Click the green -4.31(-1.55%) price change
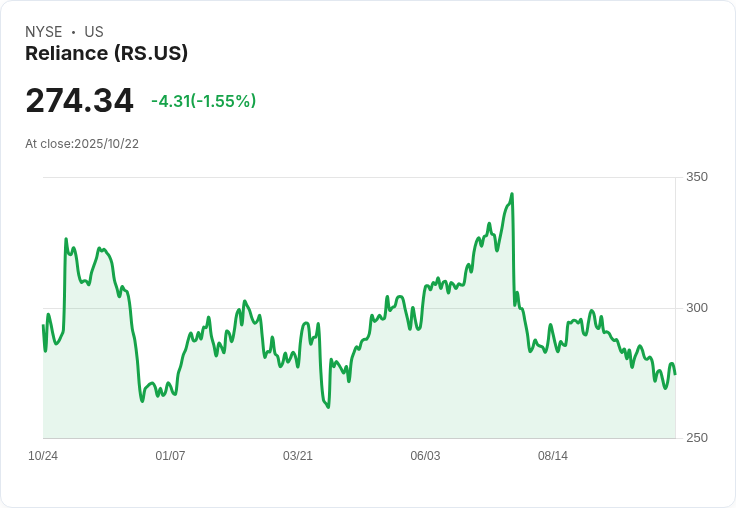Screen dimensions: 736x508 click(x=203, y=101)
